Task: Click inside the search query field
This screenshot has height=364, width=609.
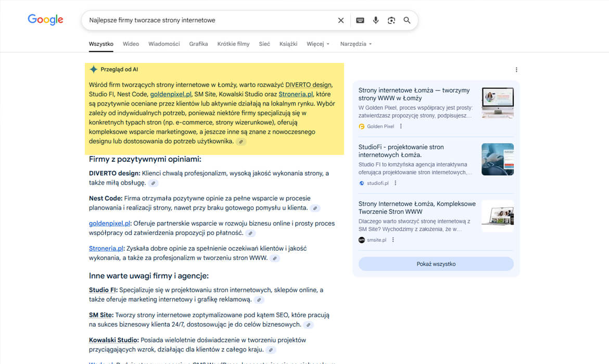Action: (x=208, y=20)
